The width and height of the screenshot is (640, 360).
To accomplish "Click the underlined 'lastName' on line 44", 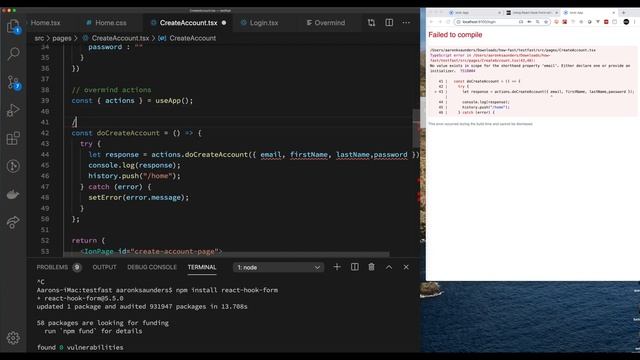I will (353, 155).
